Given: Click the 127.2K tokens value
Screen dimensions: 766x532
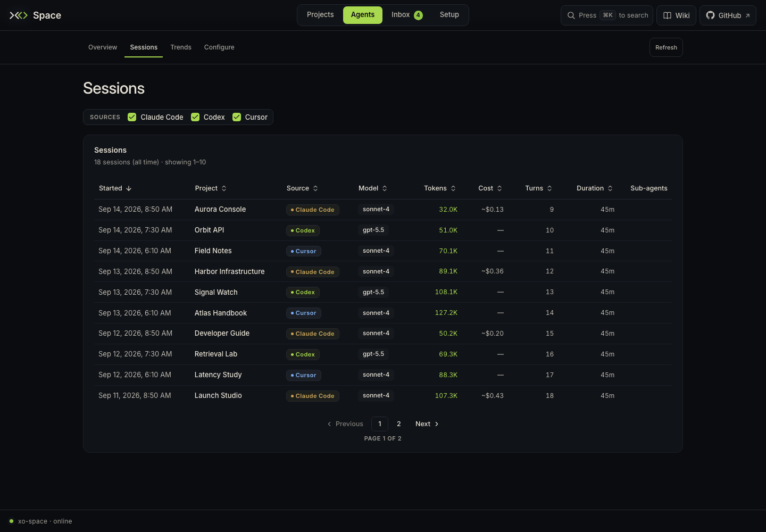Looking at the screenshot, I should coord(446,313).
